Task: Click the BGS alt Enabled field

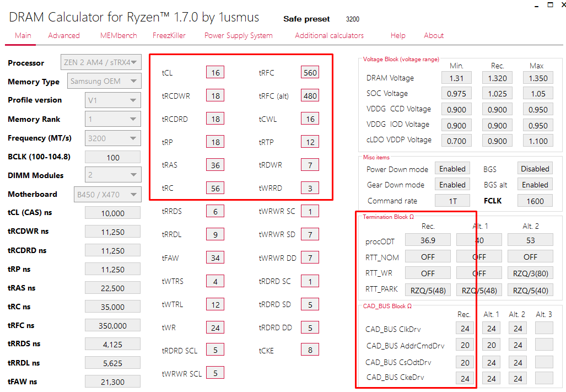Action: pos(535,185)
